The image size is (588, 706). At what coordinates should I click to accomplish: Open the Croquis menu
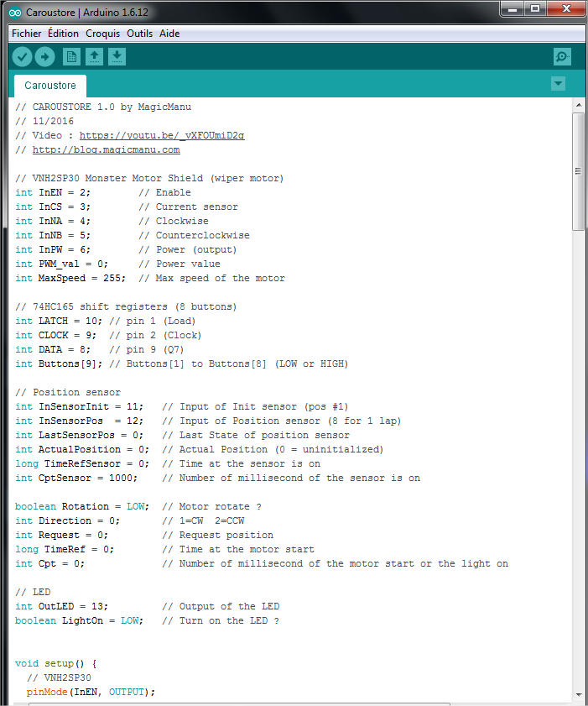click(102, 34)
